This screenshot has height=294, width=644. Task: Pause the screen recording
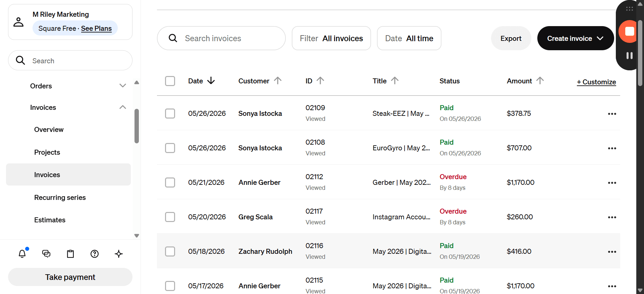point(630,56)
